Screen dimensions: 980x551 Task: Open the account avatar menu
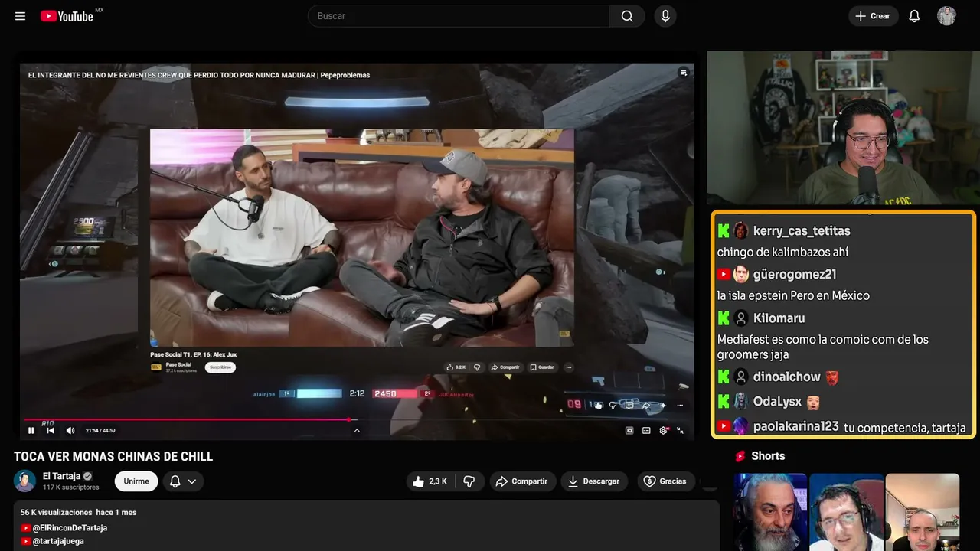(946, 16)
